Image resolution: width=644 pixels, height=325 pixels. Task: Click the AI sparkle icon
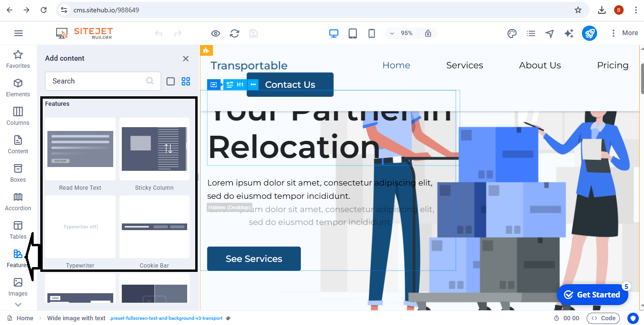[x=569, y=33]
